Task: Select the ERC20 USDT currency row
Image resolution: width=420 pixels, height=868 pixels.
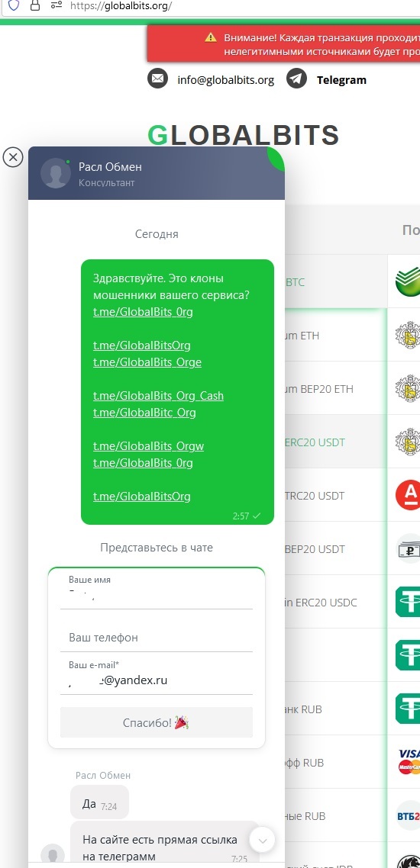Action: coord(336,442)
